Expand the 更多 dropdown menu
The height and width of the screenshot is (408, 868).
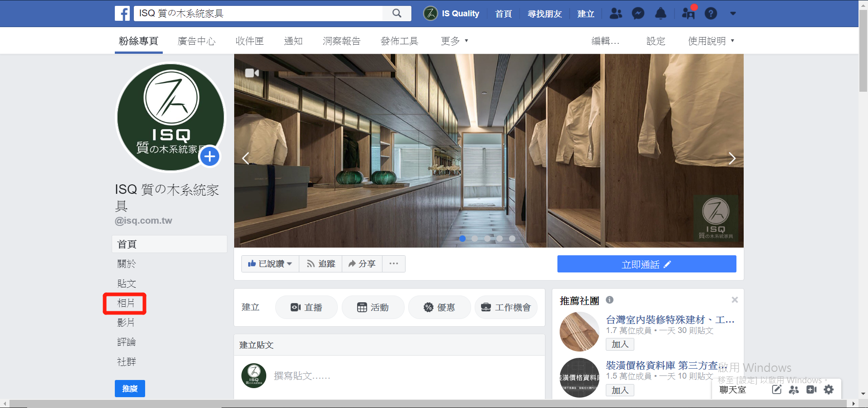click(x=454, y=41)
